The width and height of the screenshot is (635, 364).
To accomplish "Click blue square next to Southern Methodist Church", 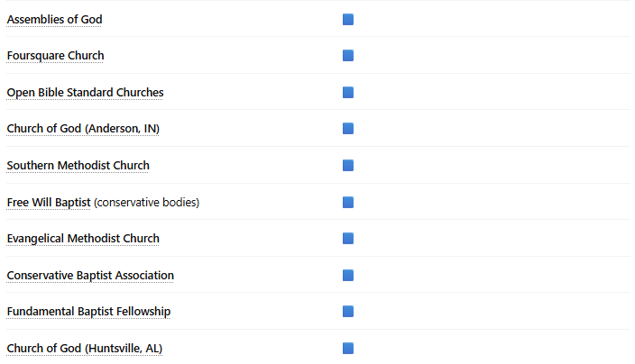I will (348, 166).
